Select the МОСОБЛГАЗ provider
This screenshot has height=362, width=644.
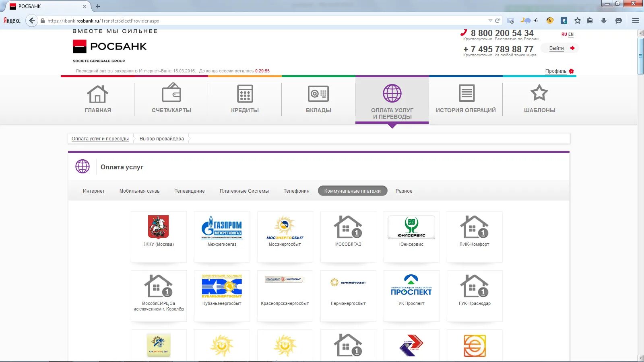click(348, 237)
